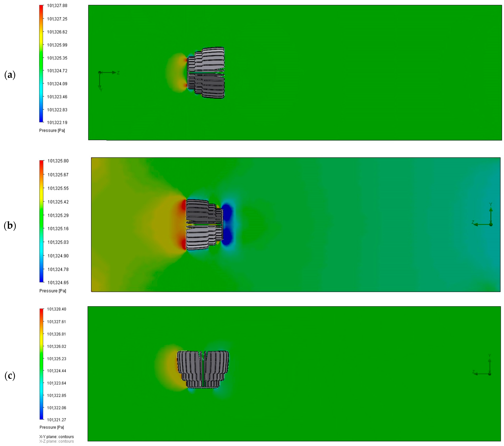Select the greyed 'X-Z plane: contours' label
The height and width of the screenshot is (446, 504).
[x=57, y=441]
